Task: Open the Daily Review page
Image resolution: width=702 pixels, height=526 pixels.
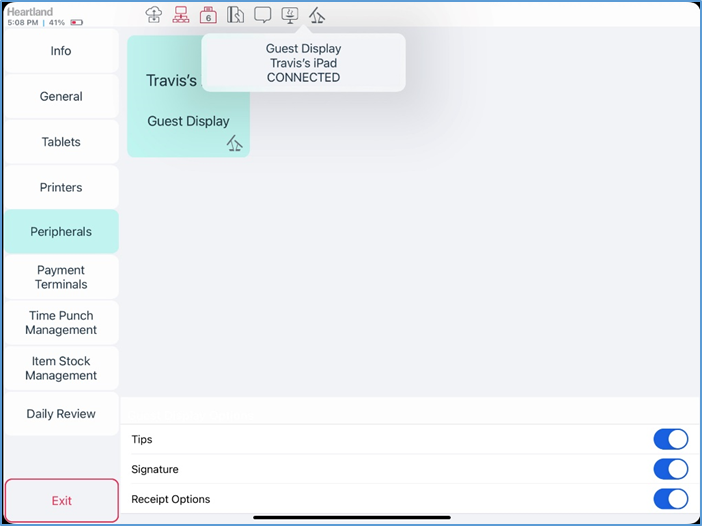Action: pos(61,414)
